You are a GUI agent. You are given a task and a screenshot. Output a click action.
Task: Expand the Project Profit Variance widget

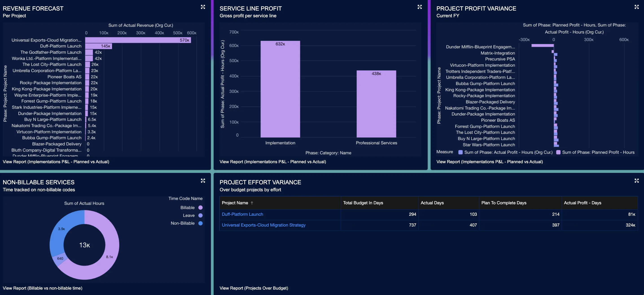click(x=637, y=7)
